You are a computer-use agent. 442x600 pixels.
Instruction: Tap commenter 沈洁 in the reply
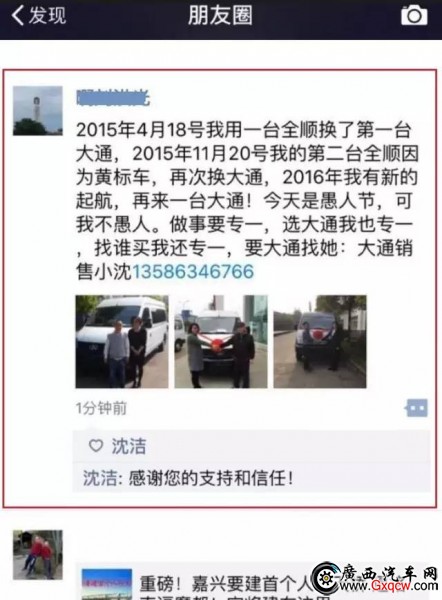point(100,478)
